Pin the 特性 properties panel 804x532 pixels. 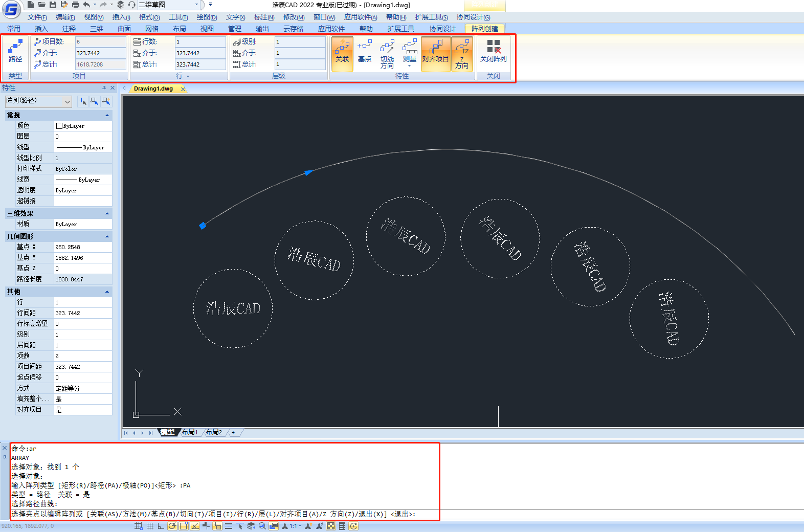pos(104,88)
